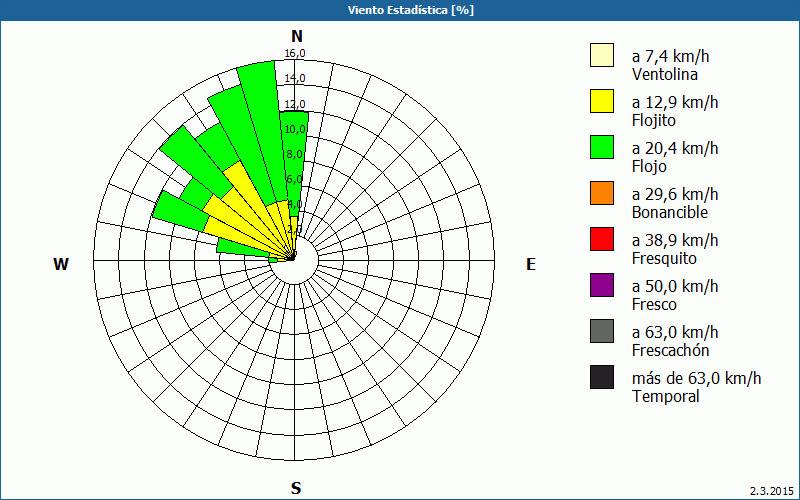This screenshot has width=800, height=500.
Task: Click the N compass label
Action: [296, 36]
